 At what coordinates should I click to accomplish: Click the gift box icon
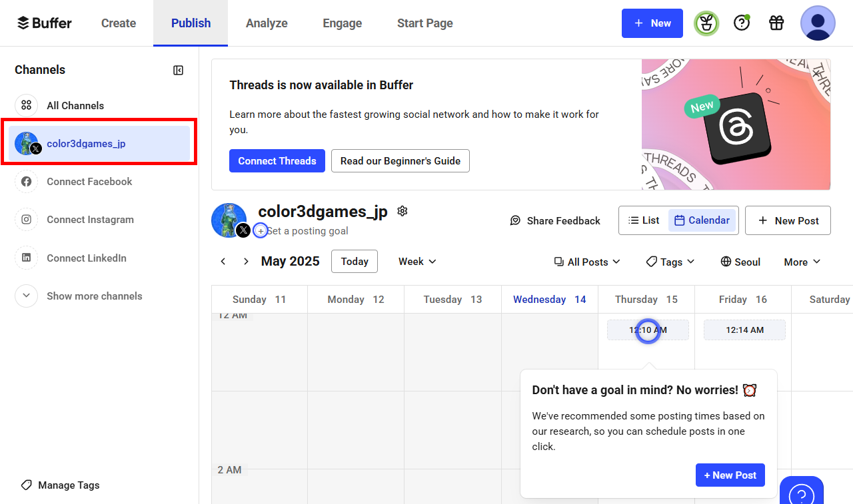click(x=776, y=23)
